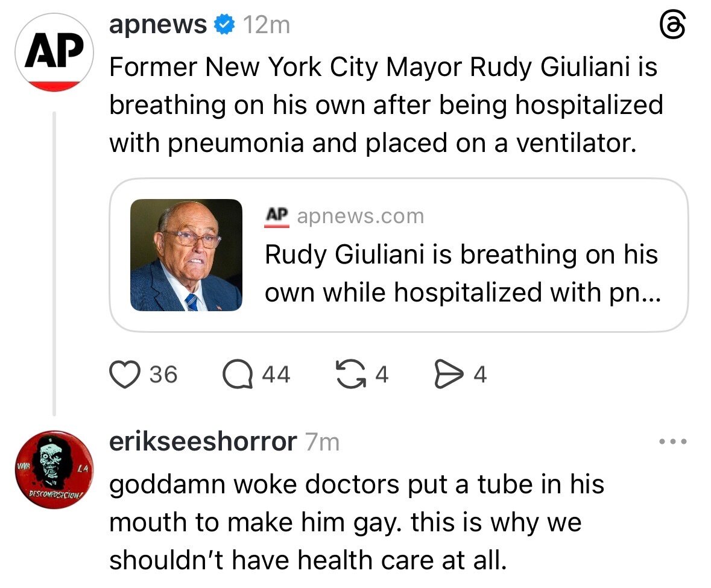Open the apnews.com link card headline
Image resolution: width=711 pixels, height=588 pixels.
[463, 273]
